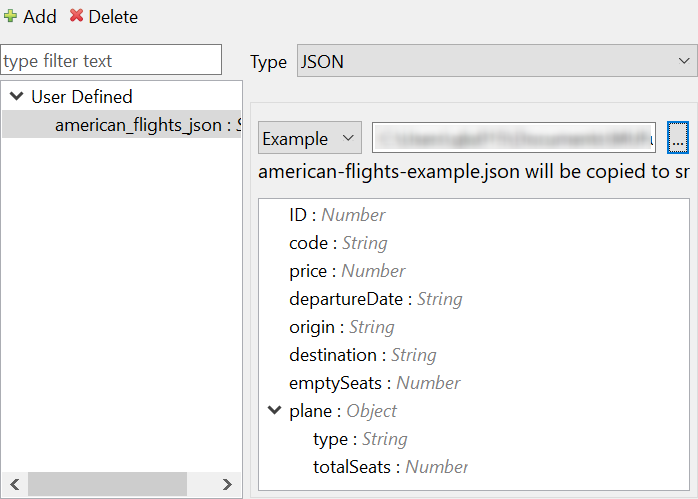The height and width of the screenshot is (499, 698).
Task: Click the browse ellipsis button
Action: (x=678, y=138)
